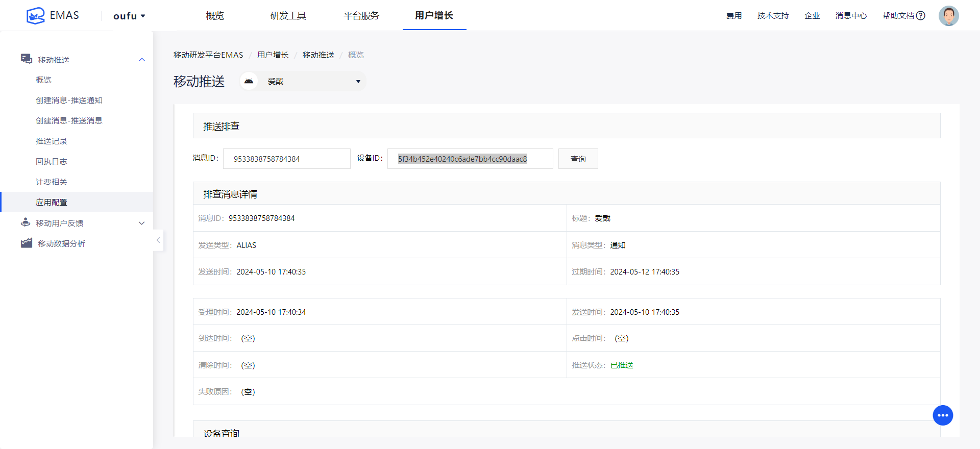The height and width of the screenshot is (449, 980).
Task: Select the 用户增长 tab
Action: pos(434,15)
